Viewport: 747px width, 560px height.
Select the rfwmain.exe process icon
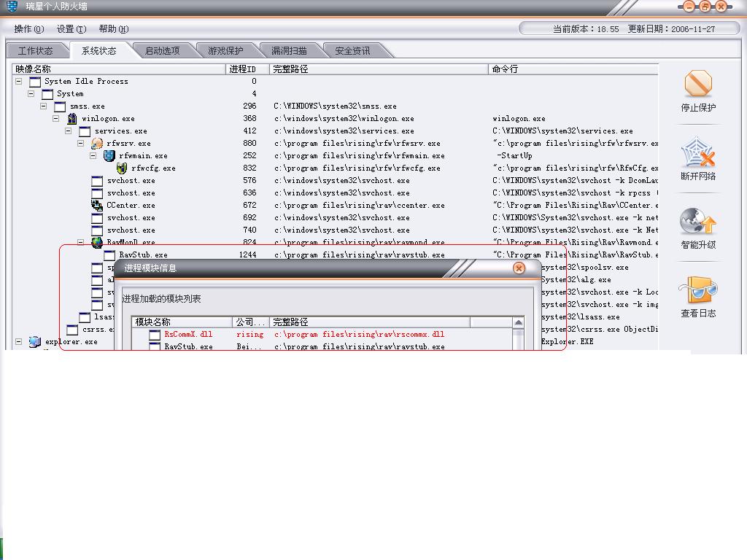[x=109, y=156]
